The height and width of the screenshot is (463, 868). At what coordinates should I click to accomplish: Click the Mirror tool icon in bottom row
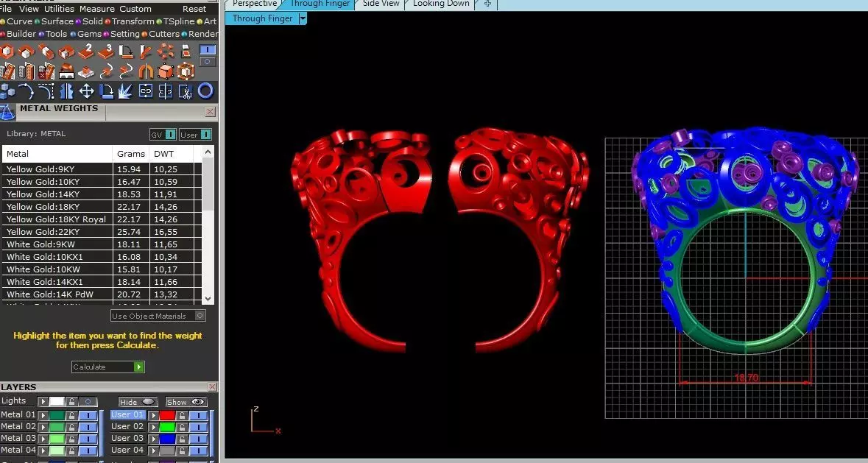pos(66,91)
